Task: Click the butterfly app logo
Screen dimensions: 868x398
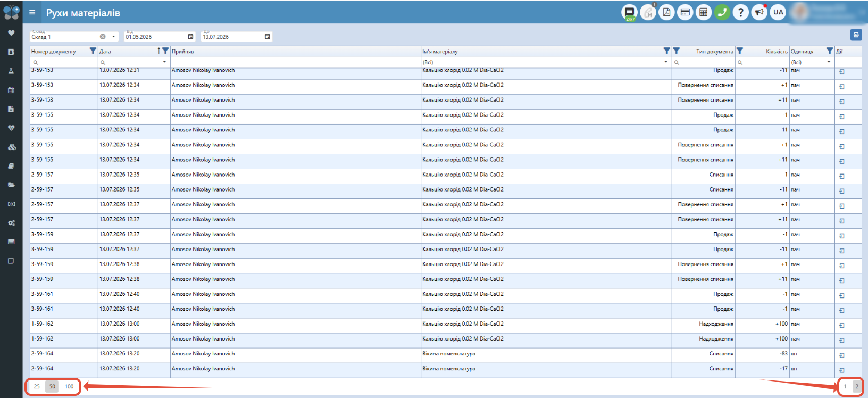Action: pos(11,12)
